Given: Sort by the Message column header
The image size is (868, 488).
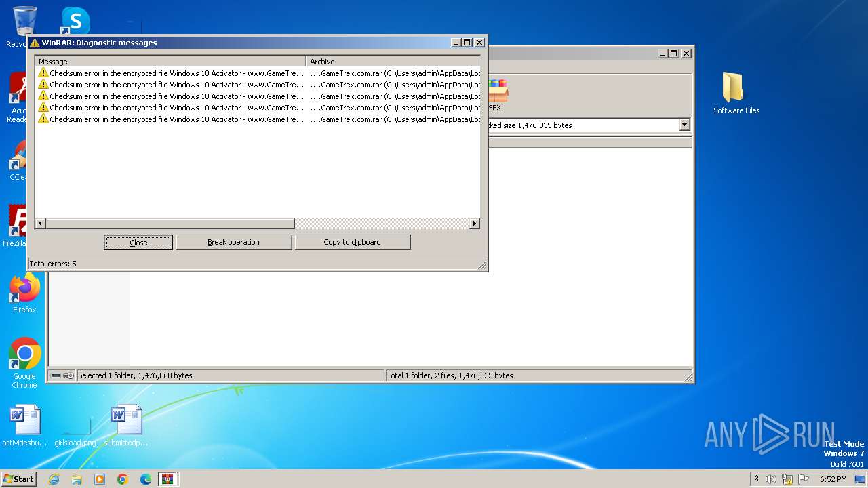Looking at the screenshot, I should (170, 62).
